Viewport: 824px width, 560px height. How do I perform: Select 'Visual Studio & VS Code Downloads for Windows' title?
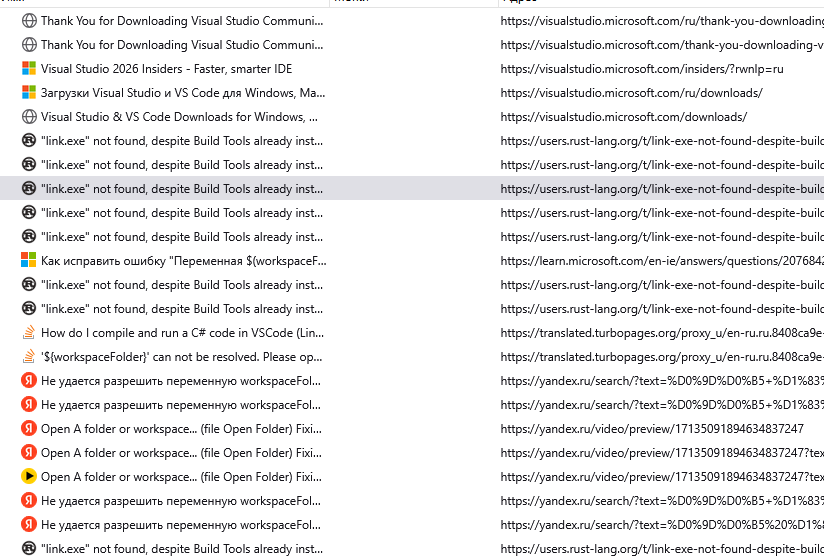coord(179,117)
